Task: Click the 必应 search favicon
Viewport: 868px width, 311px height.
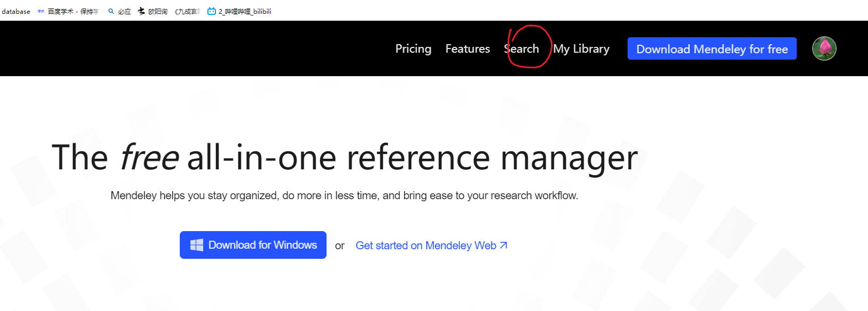Action: (x=111, y=11)
